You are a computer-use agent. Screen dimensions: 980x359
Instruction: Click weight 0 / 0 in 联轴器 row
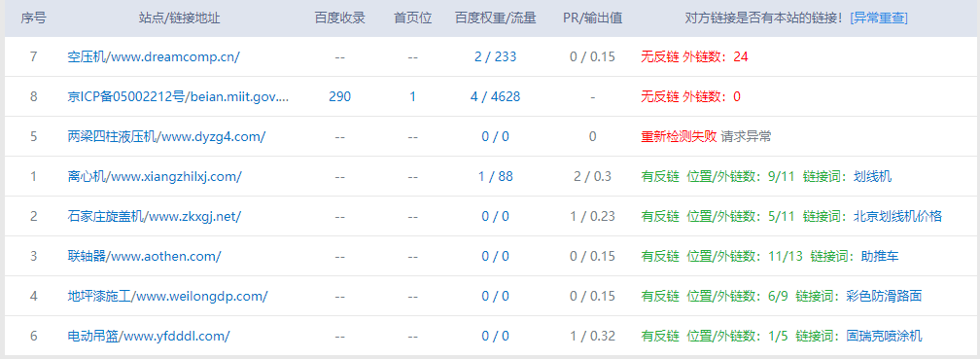point(495,257)
